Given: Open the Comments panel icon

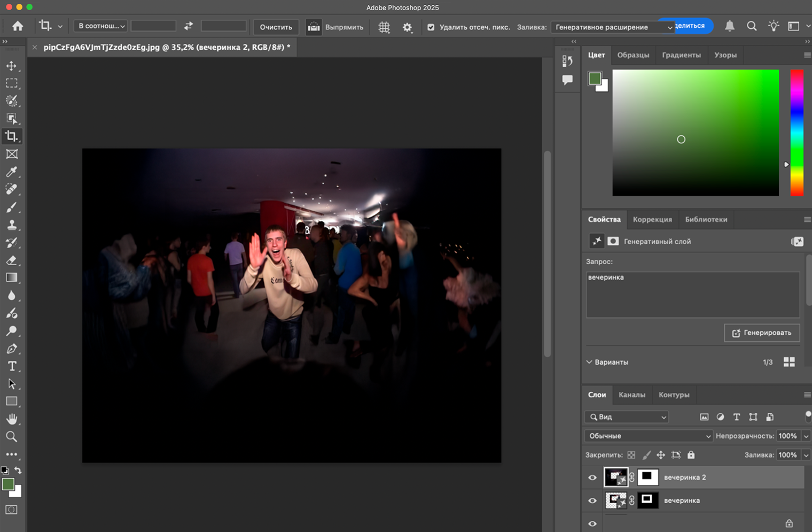Looking at the screenshot, I should [567, 80].
